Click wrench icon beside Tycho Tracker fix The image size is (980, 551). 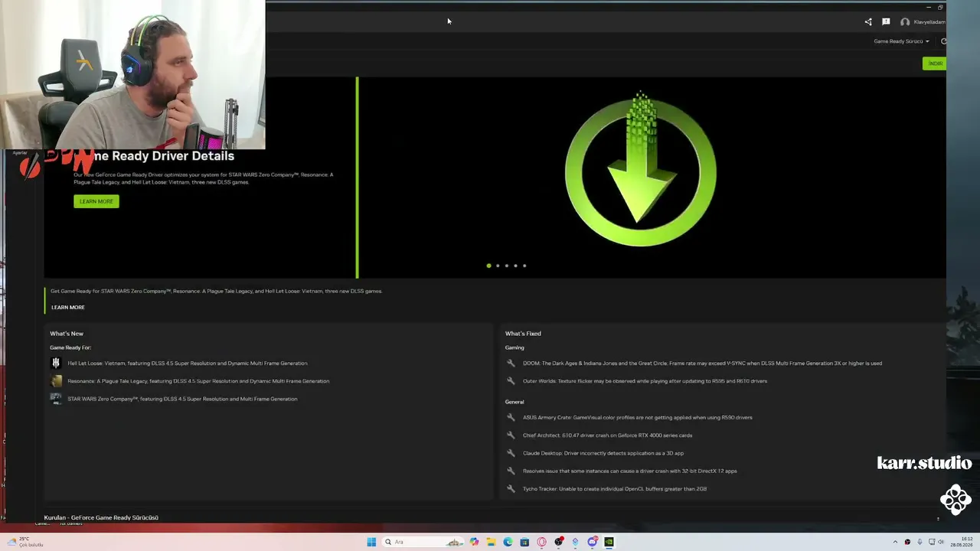[x=511, y=489]
